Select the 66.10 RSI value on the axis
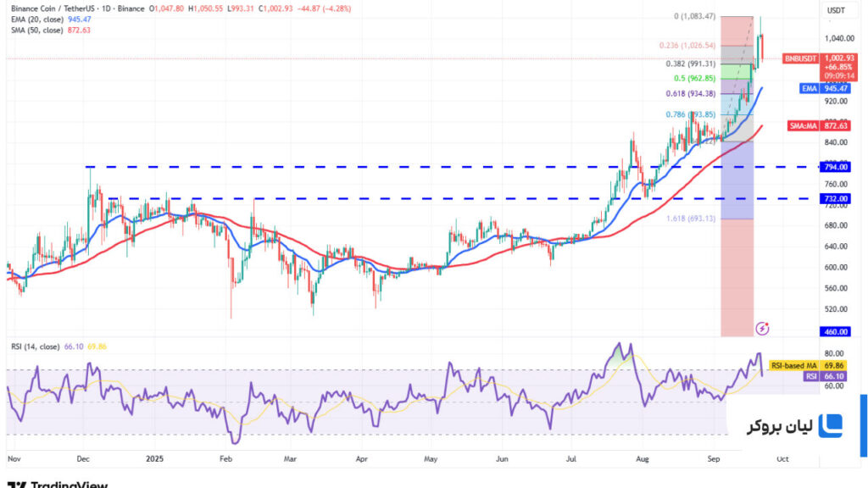The image size is (868, 488). pyautogui.click(x=834, y=376)
